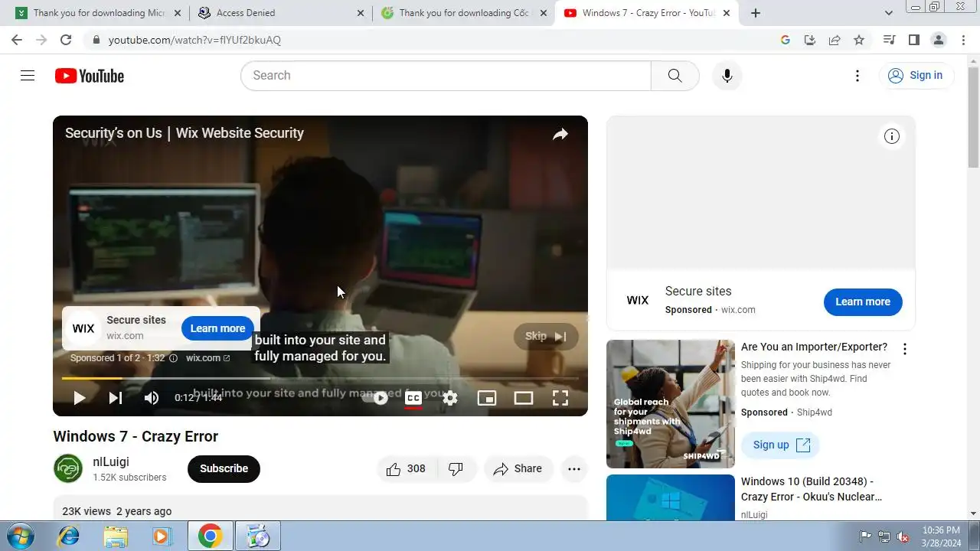
Task: Go back in browser
Action: click(x=17, y=40)
